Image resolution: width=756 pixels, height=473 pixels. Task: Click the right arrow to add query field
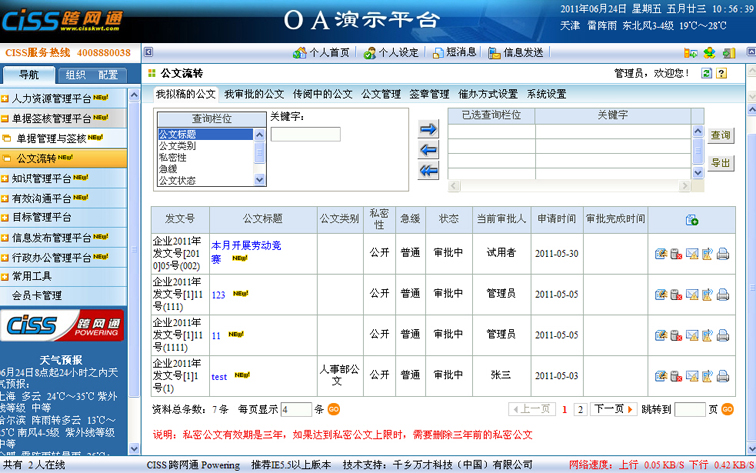coord(429,129)
